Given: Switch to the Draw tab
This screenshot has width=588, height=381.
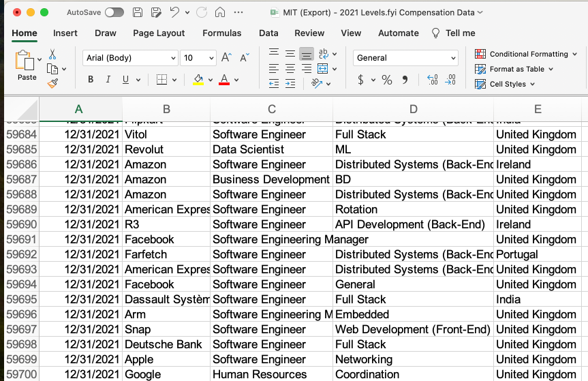Looking at the screenshot, I should click(106, 33).
